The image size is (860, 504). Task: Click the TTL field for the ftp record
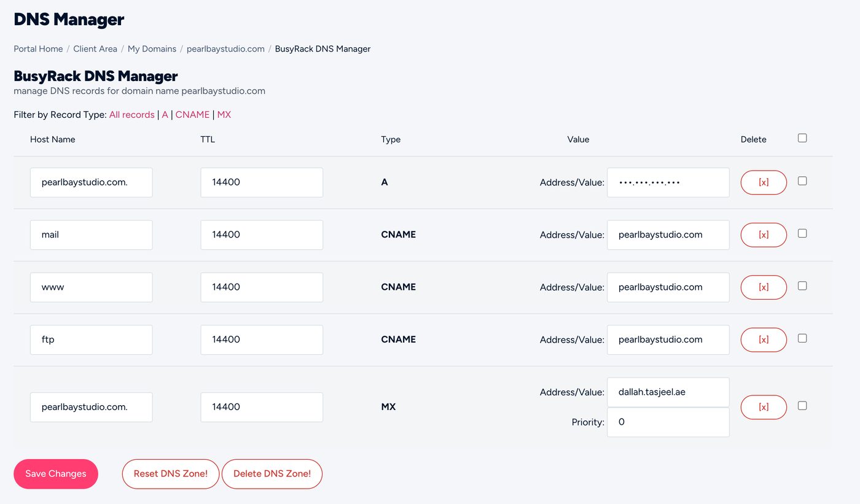pos(262,340)
